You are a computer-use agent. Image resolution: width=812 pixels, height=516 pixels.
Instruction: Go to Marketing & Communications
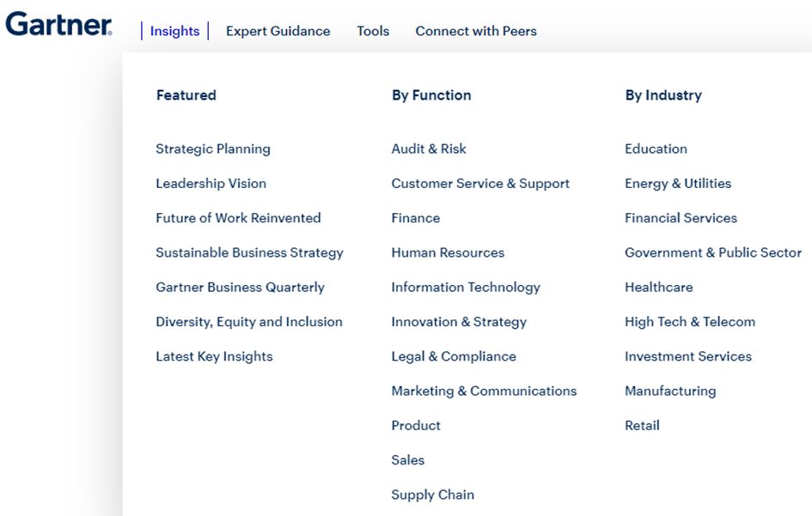point(485,391)
